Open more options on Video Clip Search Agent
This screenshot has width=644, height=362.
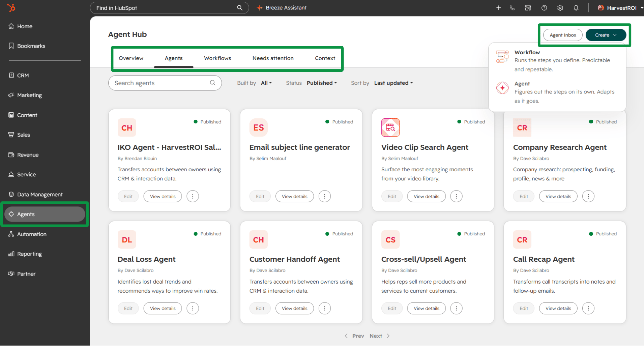point(456,196)
